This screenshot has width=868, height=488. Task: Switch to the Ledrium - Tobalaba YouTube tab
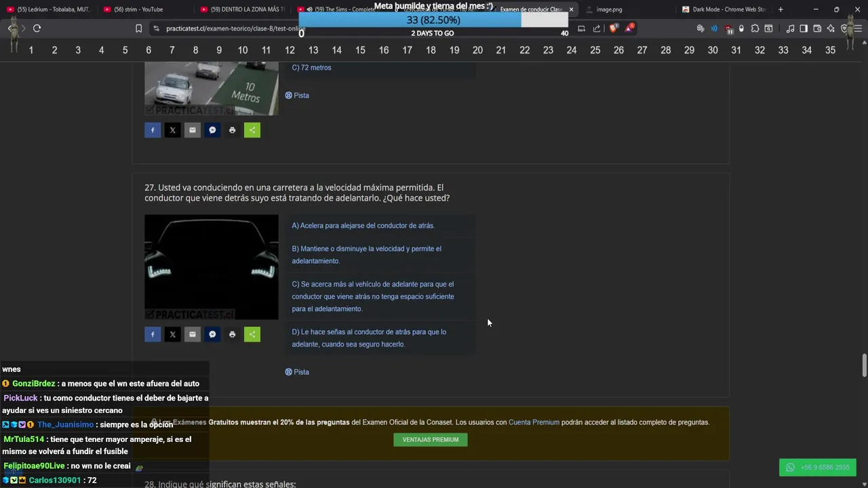(48, 9)
